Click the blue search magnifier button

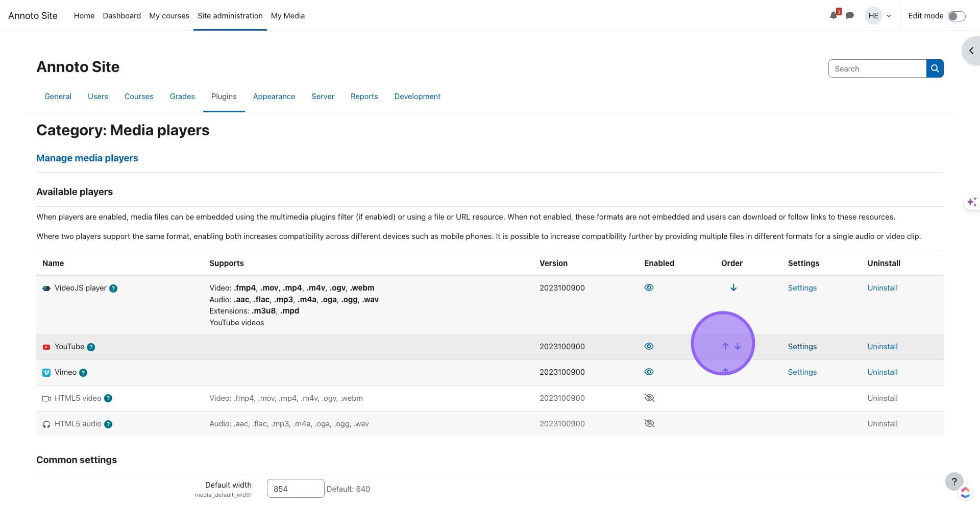935,68
